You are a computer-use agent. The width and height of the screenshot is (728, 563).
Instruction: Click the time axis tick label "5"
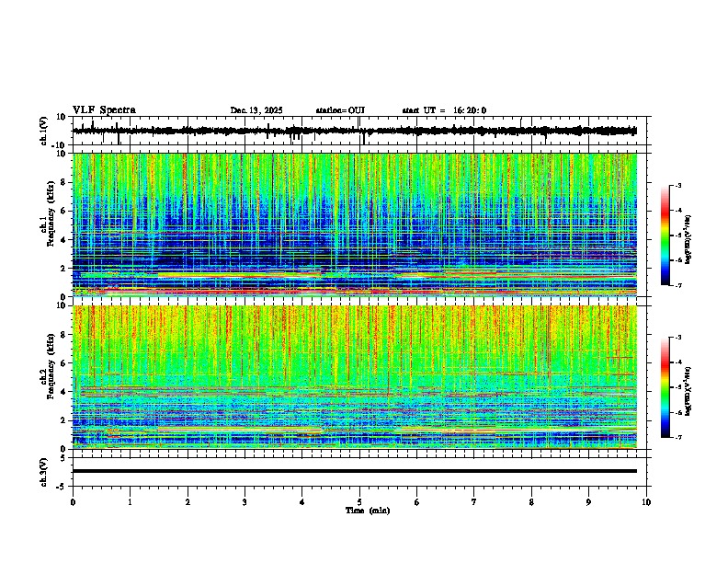click(x=359, y=502)
